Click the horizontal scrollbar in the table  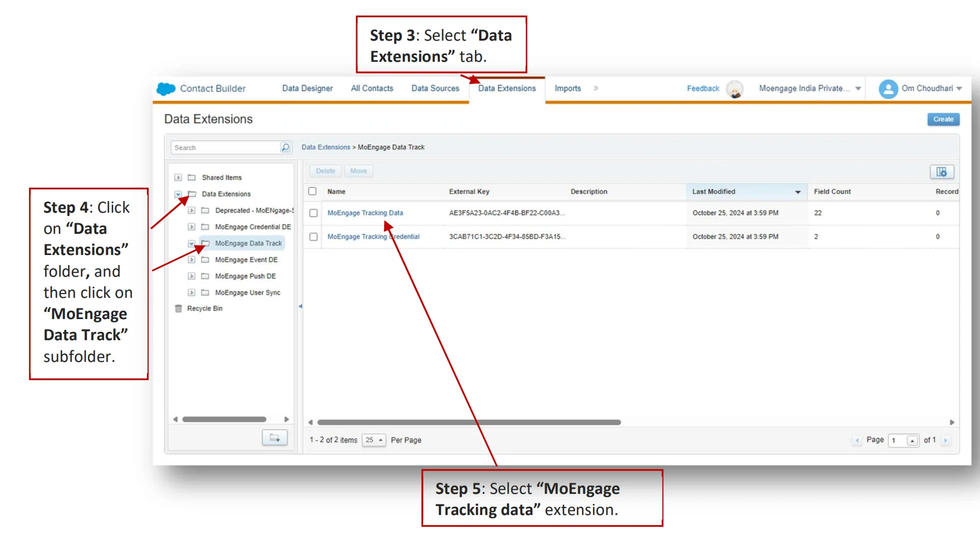point(469,423)
